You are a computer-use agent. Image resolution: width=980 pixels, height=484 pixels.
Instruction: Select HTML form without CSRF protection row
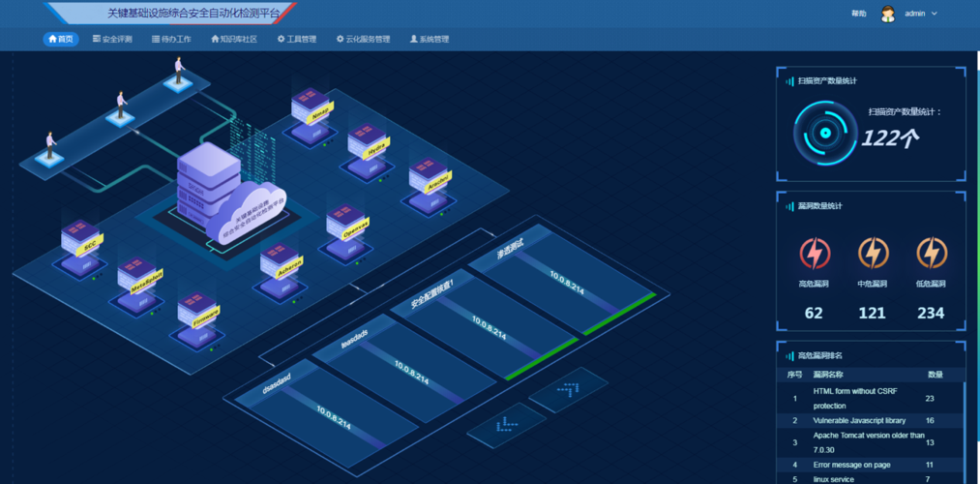(x=872, y=398)
